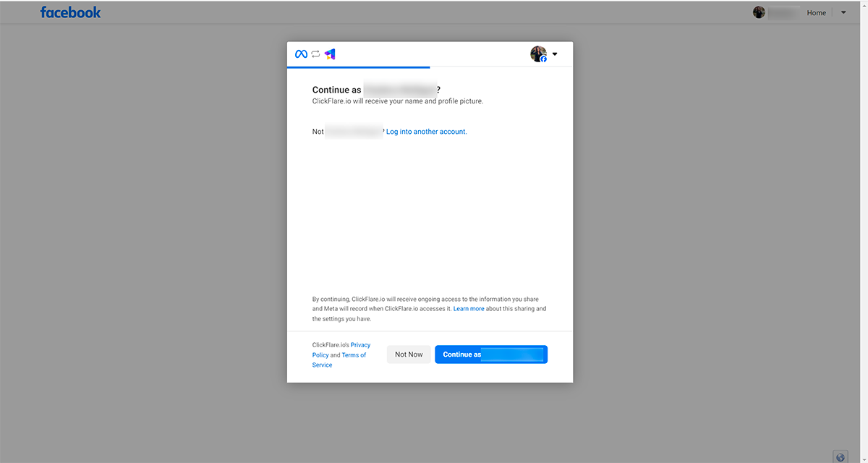Open ClickFlare.io's Privacy Policy link
This screenshot has width=868, height=463.
pos(341,350)
